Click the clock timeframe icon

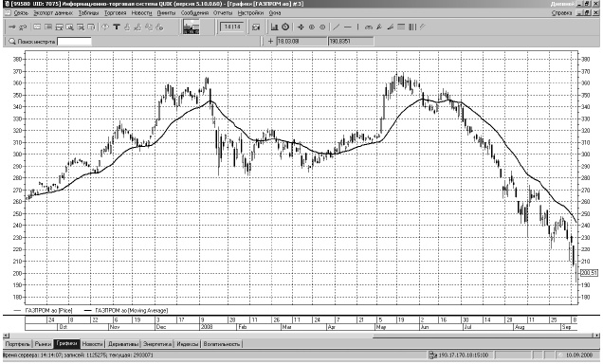(285, 27)
